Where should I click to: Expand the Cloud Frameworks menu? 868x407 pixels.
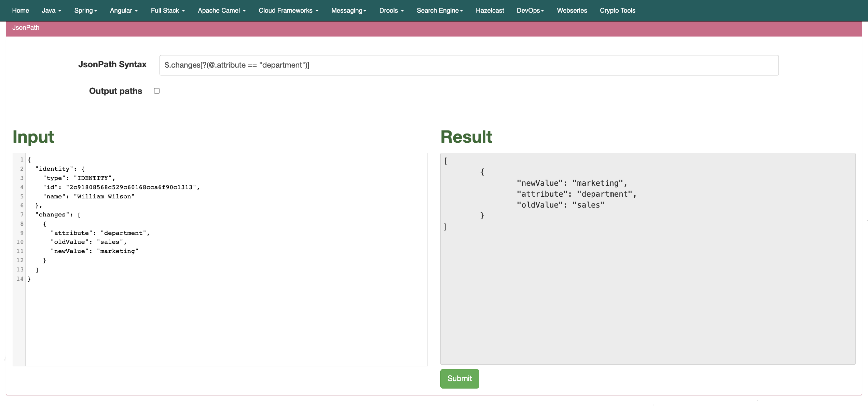(289, 11)
